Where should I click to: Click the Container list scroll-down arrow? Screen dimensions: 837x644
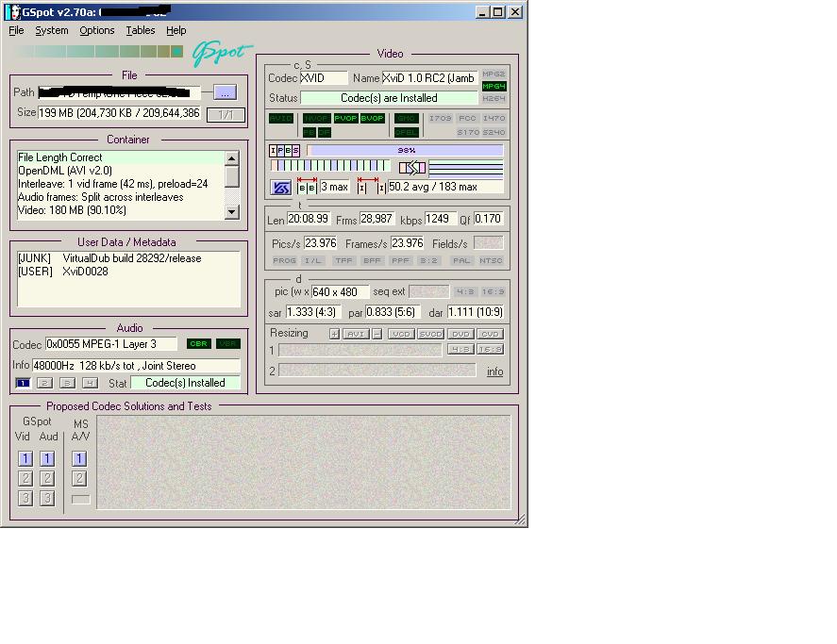(x=232, y=212)
